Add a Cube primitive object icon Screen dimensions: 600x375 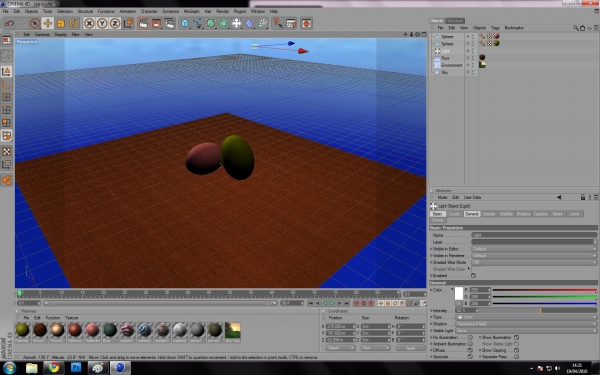tap(185, 23)
